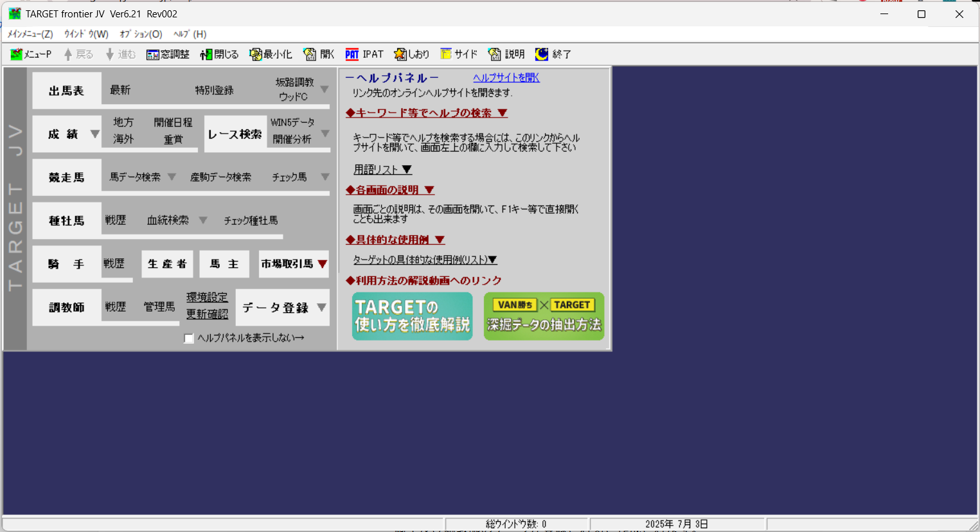The width and height of the screenshot is (980, 532).
Task: Select 坂路調教 option
Action: click(x=294, y=82)
